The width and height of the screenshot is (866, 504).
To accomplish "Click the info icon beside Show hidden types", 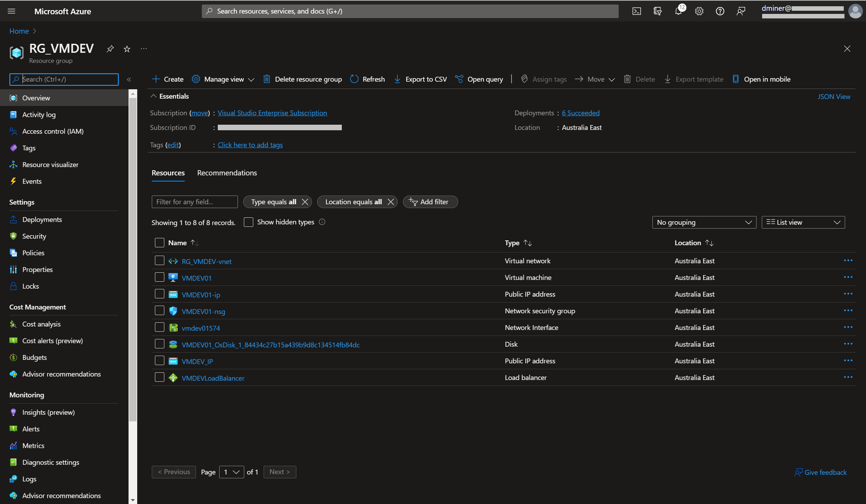I will point(322,222).
